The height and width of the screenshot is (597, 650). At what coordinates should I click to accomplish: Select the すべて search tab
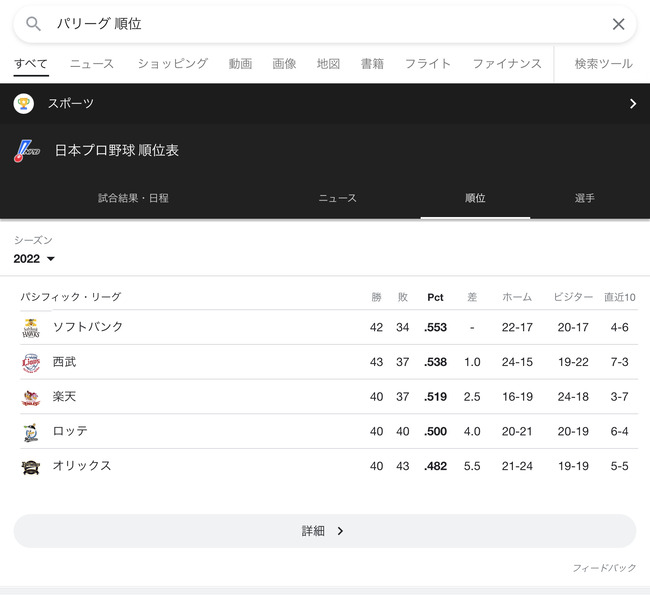point(31,64)
